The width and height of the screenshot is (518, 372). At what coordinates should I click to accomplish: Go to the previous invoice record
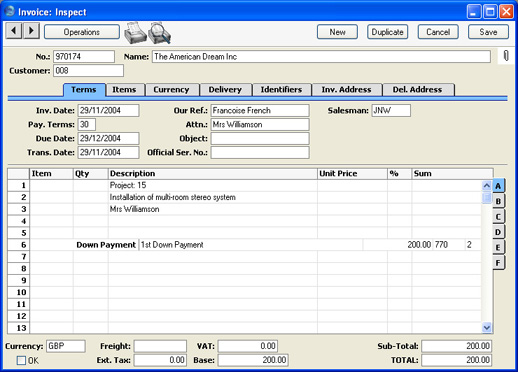point(14,31)
